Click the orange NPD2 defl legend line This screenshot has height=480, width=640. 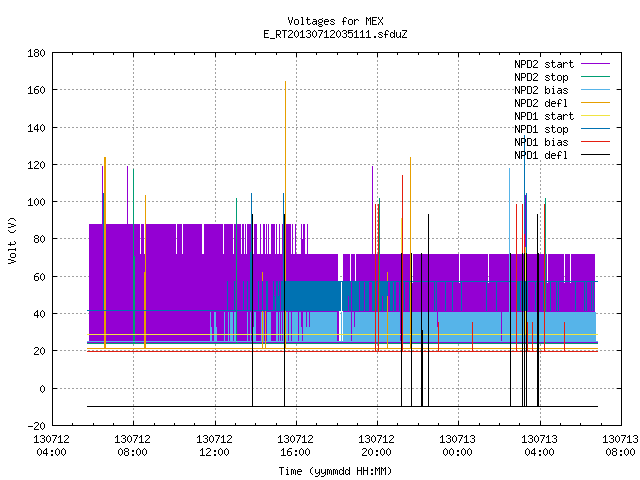click(596, 103)
